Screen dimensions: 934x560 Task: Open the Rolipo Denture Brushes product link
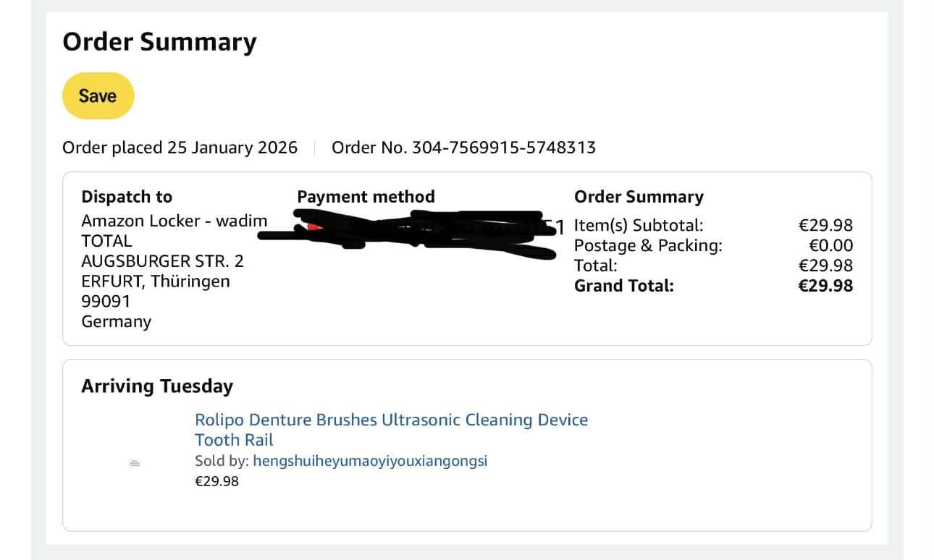click(391, 420)
